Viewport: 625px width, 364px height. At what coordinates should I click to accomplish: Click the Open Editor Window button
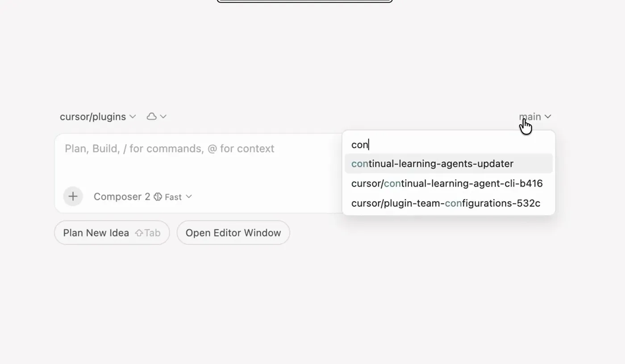(x=233, y=233)
